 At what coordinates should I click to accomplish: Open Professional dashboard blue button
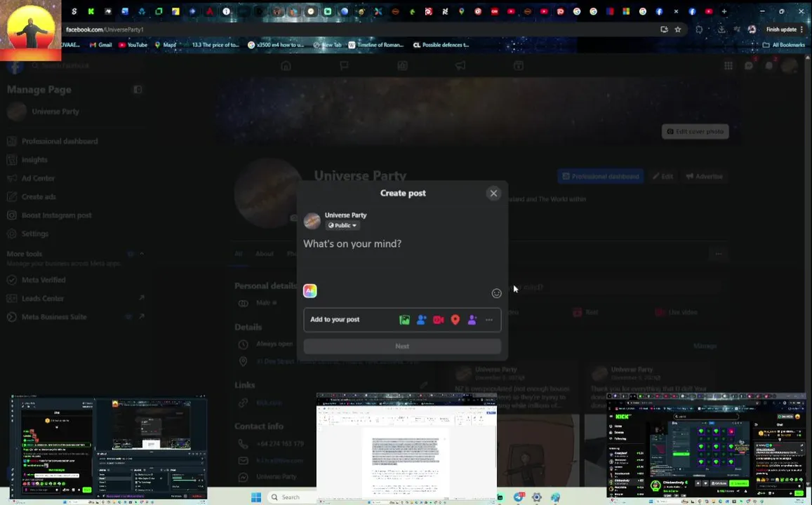(601, 177)
